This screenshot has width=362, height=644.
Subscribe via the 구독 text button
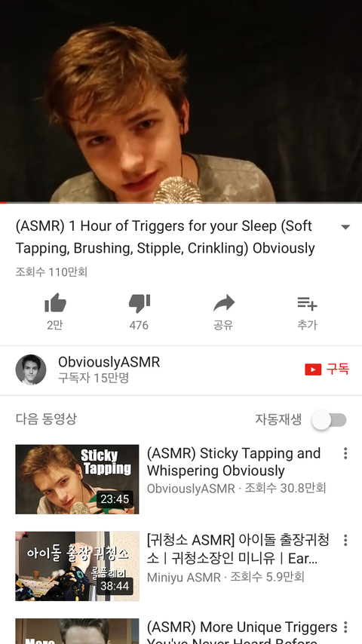point(338,370)
